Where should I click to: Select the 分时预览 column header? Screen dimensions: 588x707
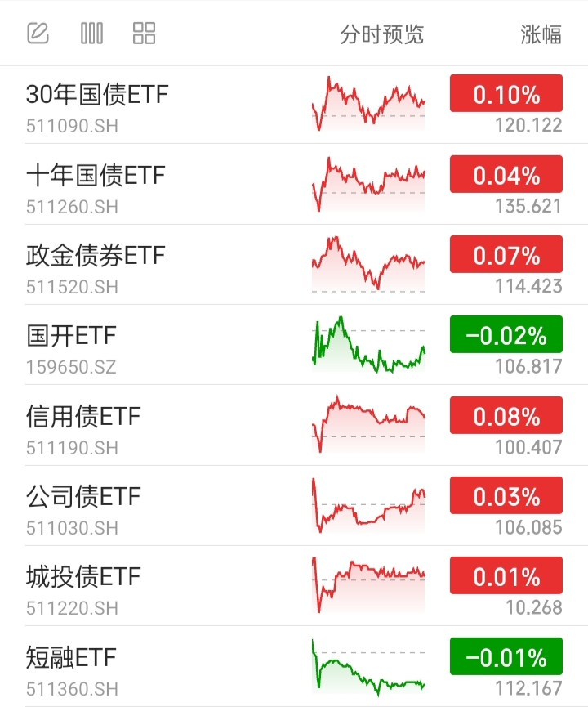coord(381,34)
